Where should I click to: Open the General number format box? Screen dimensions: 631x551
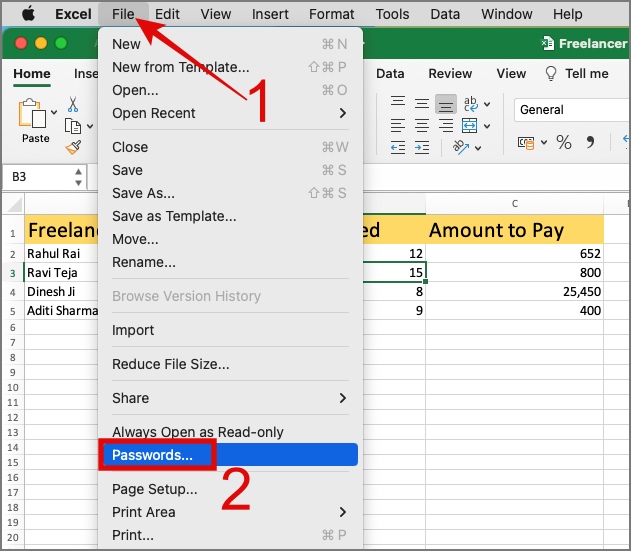click(571, 109)
